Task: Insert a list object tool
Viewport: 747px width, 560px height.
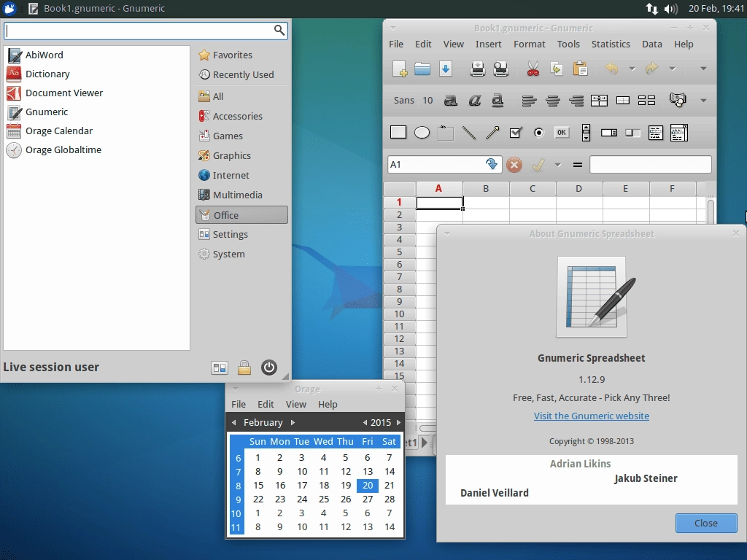Action: (x=656, y=133)
